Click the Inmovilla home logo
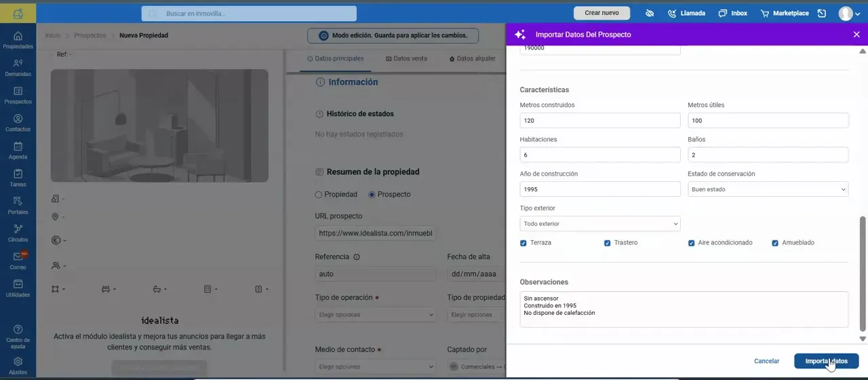Screen dimensions: 868x380 tap(18, 13)
